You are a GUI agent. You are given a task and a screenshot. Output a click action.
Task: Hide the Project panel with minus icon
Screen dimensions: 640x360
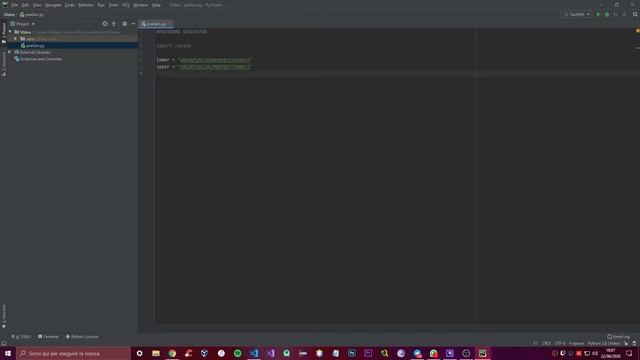tap(133, 24)
